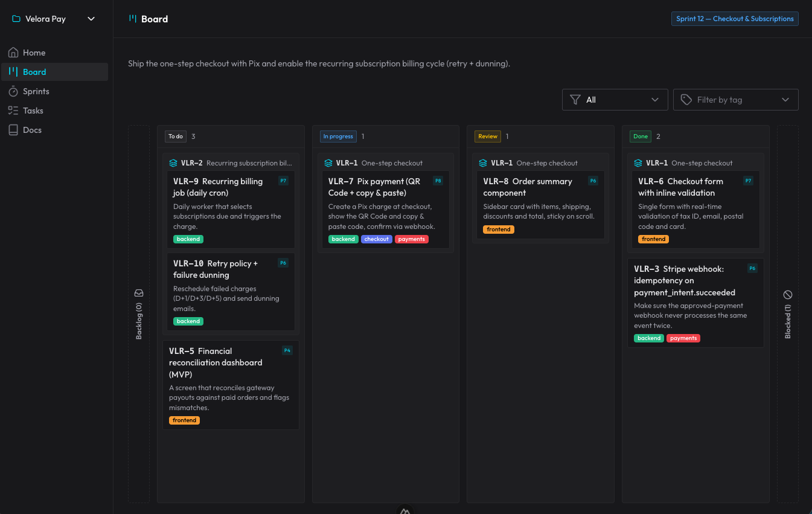Expand the Velora Pay workspace chevron
This screenshot has height=514, width=812.
tap(91, 19)
